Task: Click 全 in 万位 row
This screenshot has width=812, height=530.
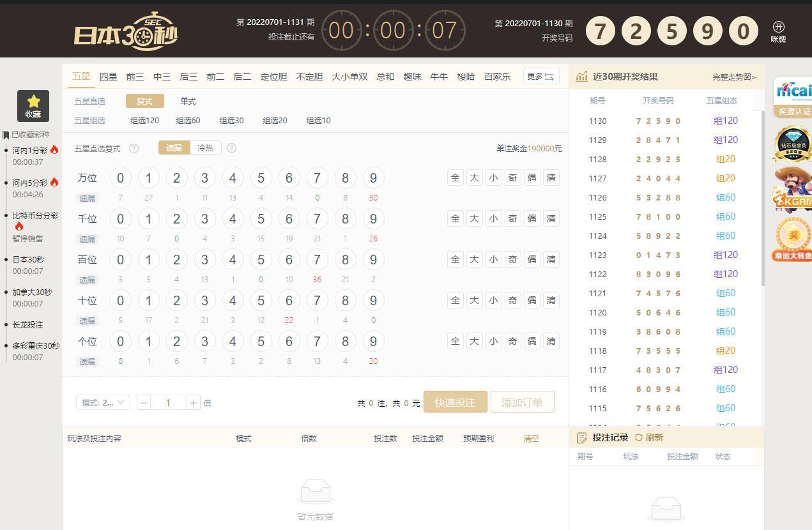Action: point(455,178)
